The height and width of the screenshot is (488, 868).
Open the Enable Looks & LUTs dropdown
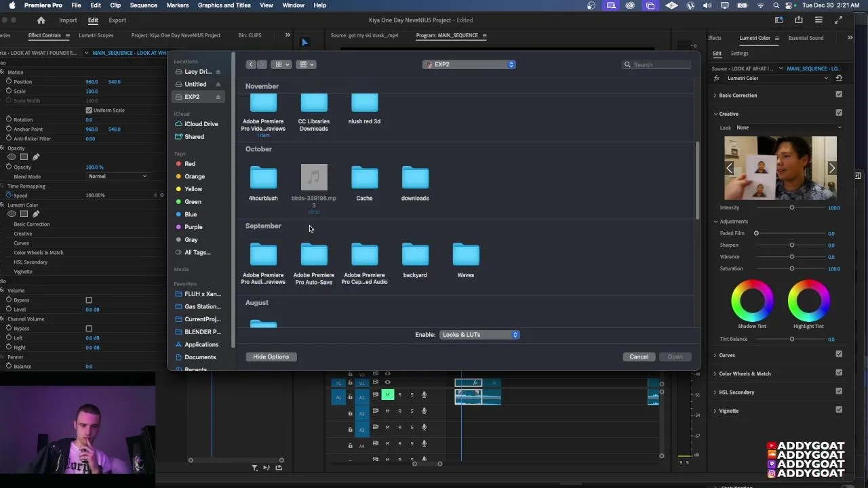tap(479, 335)
